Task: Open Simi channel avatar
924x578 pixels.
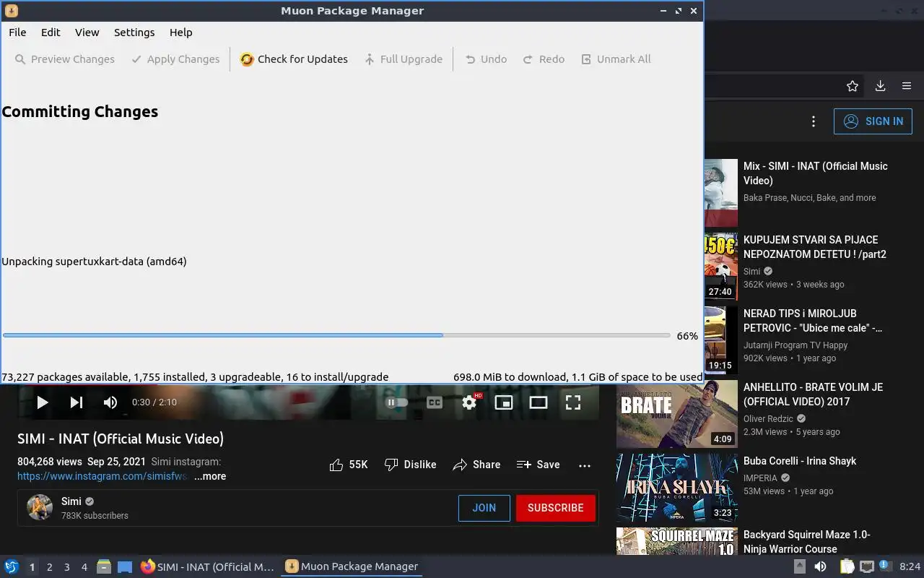Action: (x=40, y=507)
